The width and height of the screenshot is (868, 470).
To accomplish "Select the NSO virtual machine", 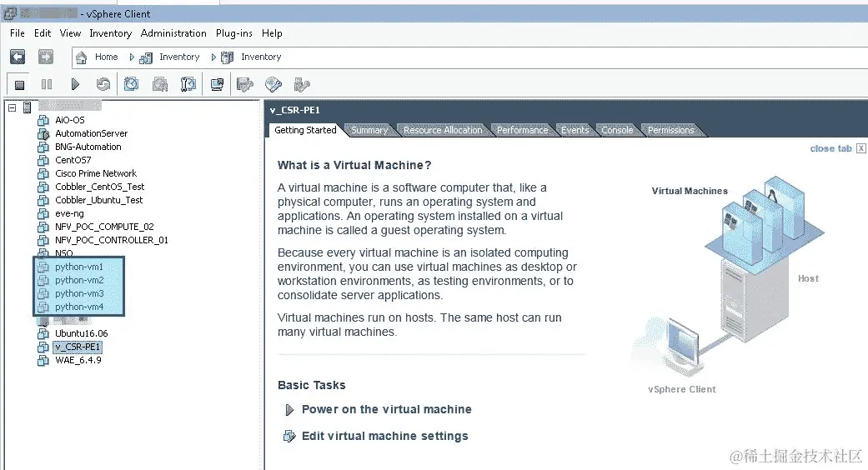I will pyautogui.click(x=63, y=252).
